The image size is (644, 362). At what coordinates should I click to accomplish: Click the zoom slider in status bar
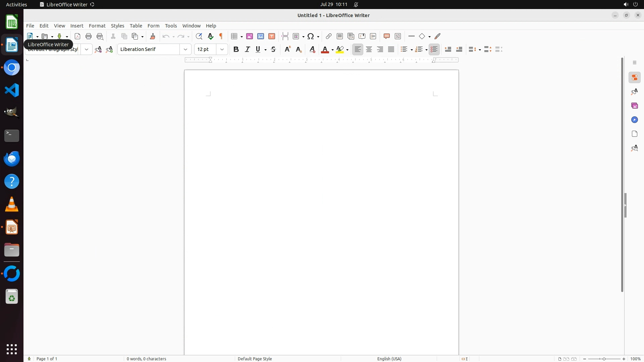604,359
